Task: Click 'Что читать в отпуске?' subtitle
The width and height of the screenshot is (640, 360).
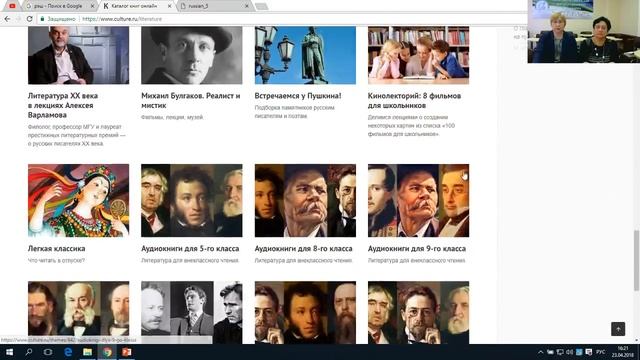Action: pyautogui.click(x=56, y=260)
